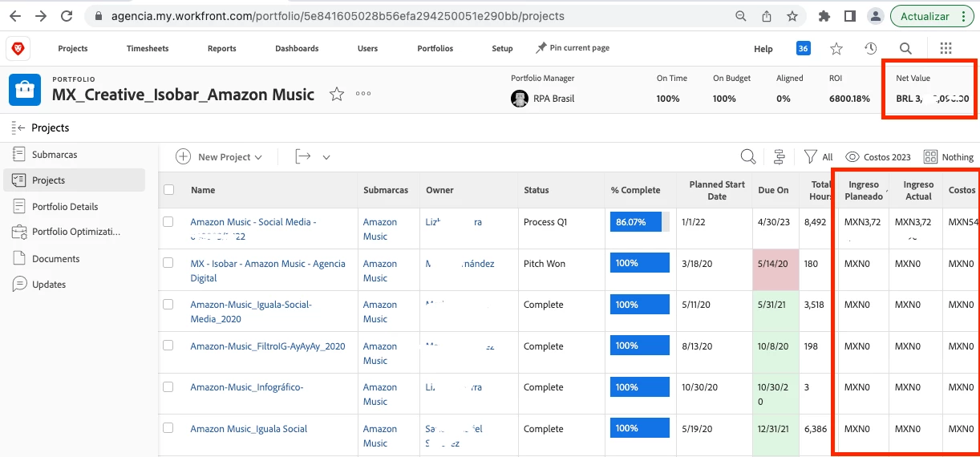
Task: Open Help in top navigation
Action: click(763, 49)
